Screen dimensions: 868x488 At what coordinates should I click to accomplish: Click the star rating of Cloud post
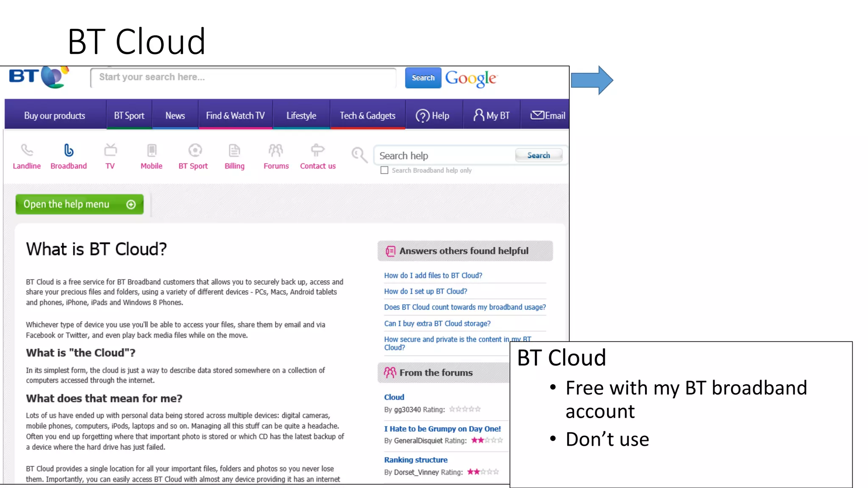465,409
